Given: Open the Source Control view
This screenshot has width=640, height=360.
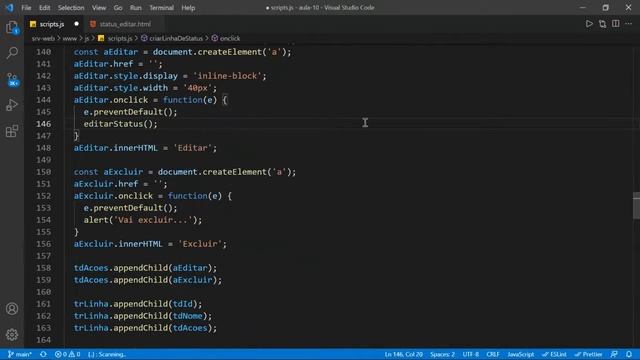Looking at the screenshot, I should tap(12, 79).
